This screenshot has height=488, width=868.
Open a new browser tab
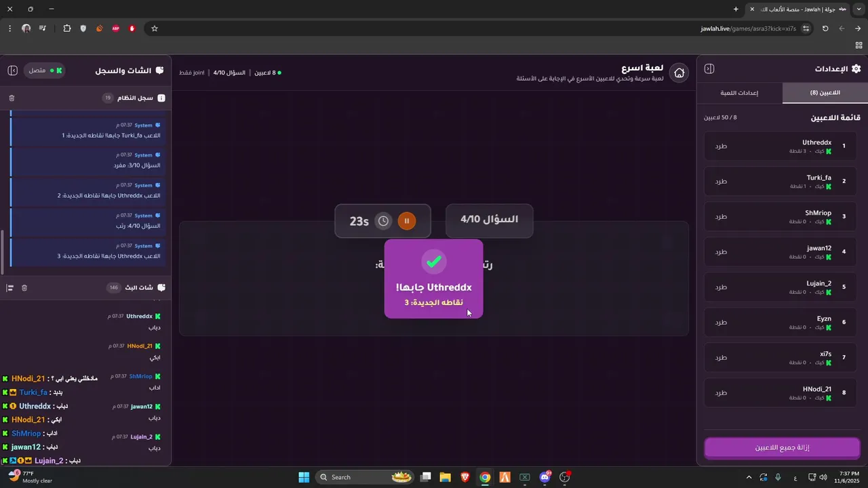click(736, 9)
